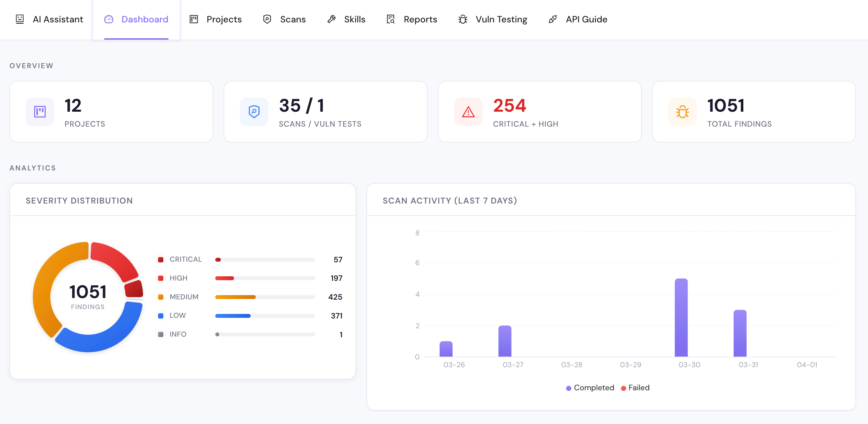Open the 254 Critical + High card
This screenshot has width=868, height=424.
540,112
